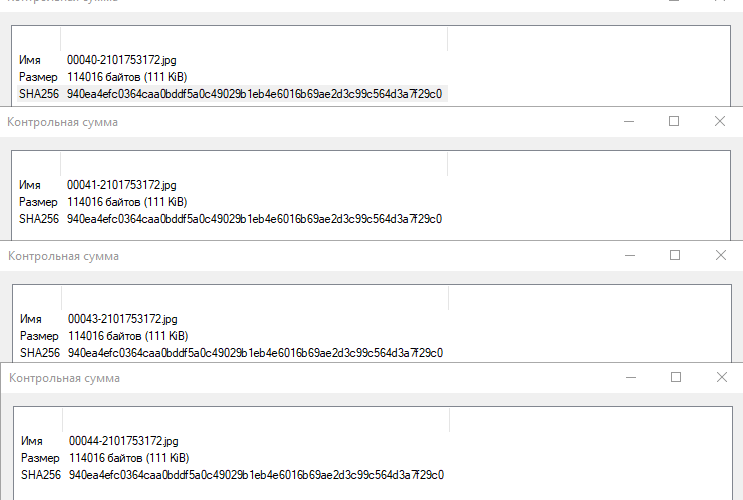Image resolution: width=743 pixels, height=500 pixels.
Task: Minimize the checksum window for 00041-2101753172.jpg
Action: [x=629, y=121]
